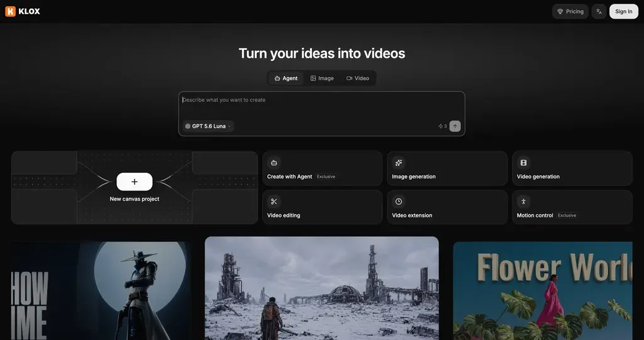644x340 pixels.
Task: Click the KLOX orange logo icon
Action: (10, 11)
